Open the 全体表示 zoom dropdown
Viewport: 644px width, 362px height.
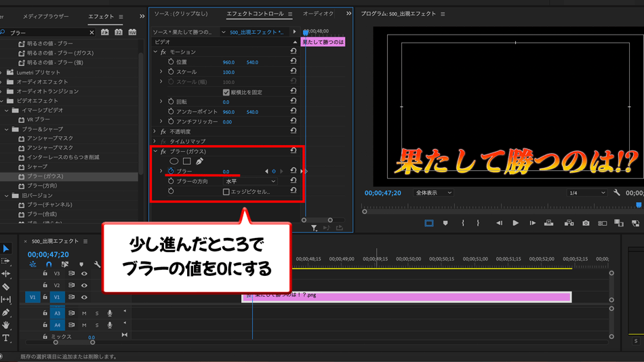click(432, 193)
